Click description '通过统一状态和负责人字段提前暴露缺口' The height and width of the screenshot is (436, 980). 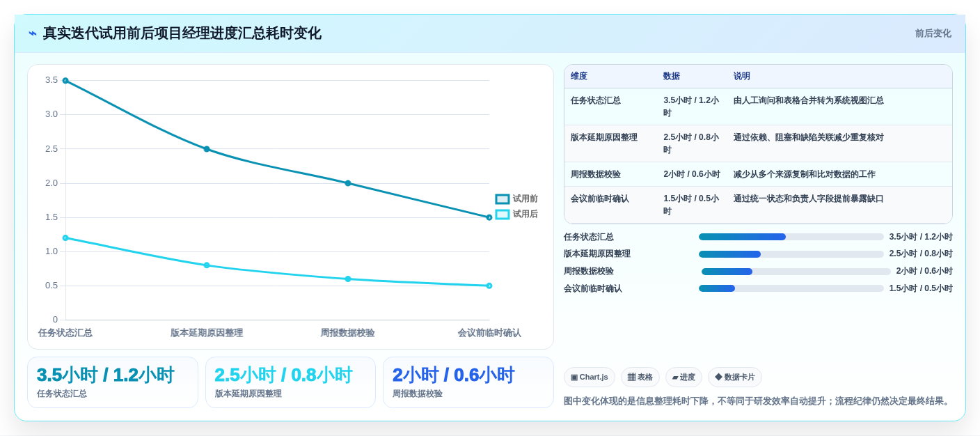point(809,198)
